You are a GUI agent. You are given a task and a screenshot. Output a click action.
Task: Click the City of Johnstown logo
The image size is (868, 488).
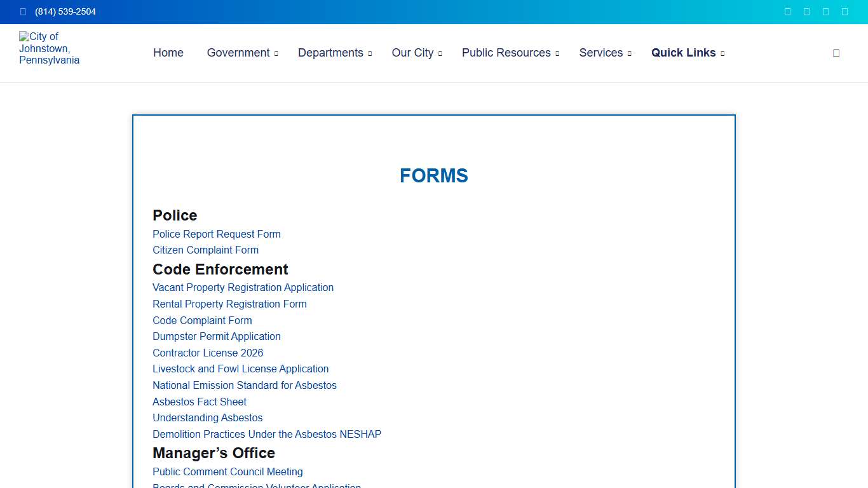point(50,48)
